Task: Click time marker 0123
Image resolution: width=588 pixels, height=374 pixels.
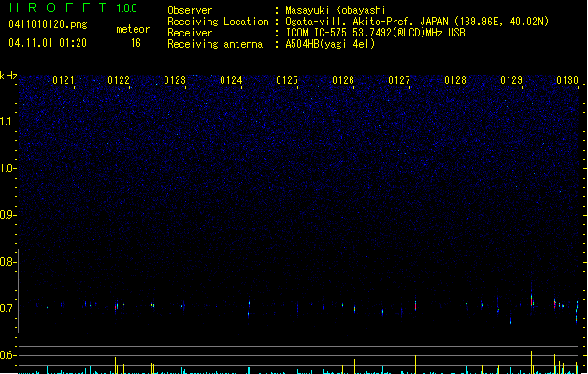Action: coord(175,80)
